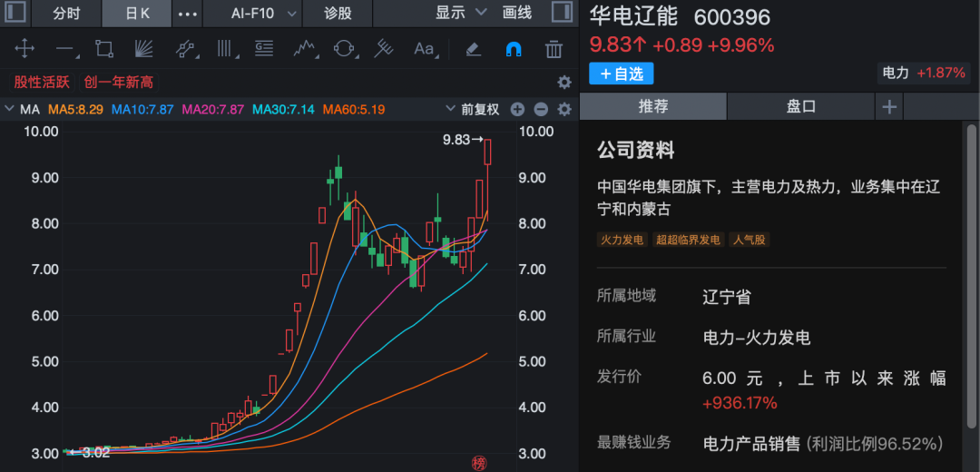Image resolution: width=980 pixels, height=472 pixels.
Task: Open the 前复权 adjustment dropdown
Action: click(x=472, y=110)
